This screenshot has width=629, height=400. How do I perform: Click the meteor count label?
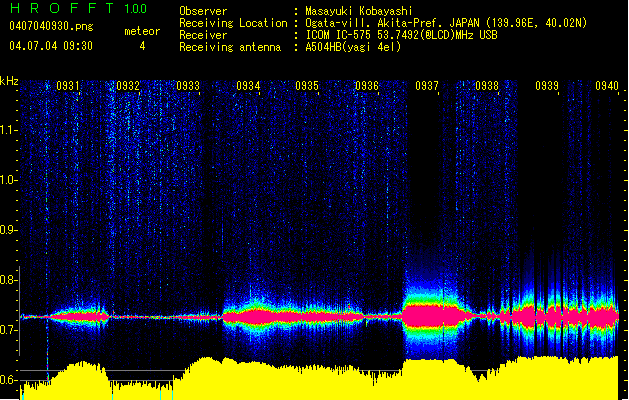coord(142,31)
